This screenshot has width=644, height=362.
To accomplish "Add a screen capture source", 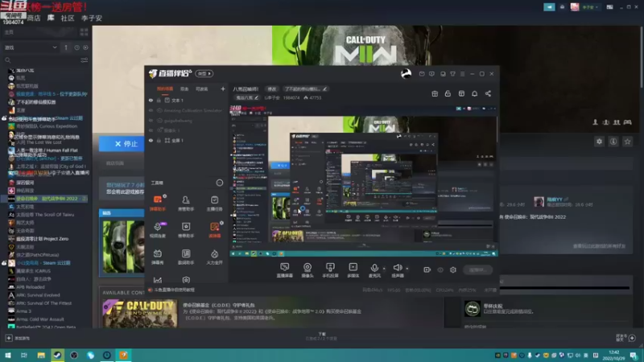I will (x=285, y=270).
